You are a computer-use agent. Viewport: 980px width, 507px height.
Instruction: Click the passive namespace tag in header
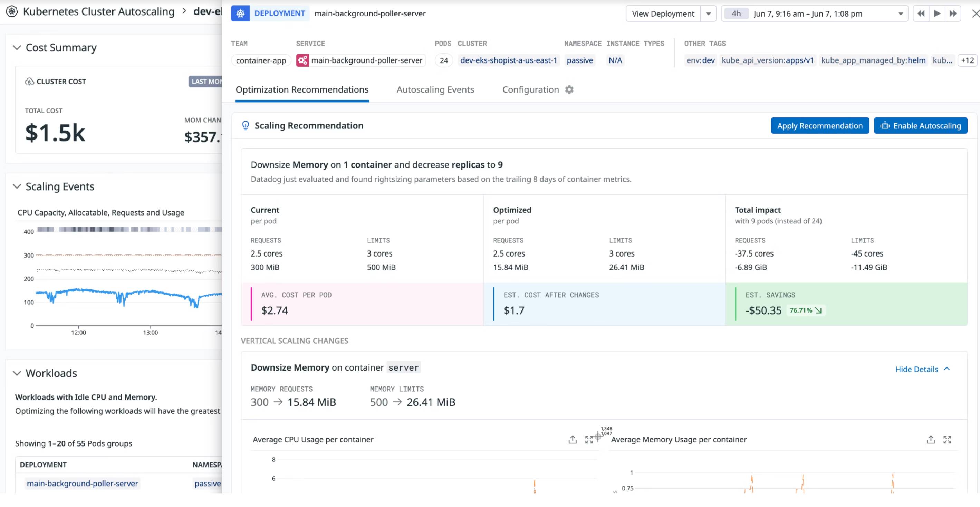(x=580, y=60)
